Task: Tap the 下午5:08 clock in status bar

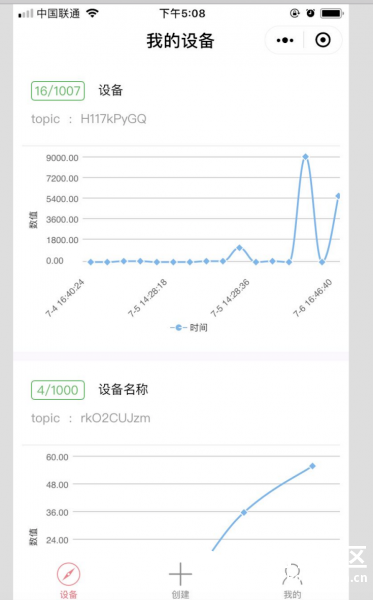Action: click(x=182, y=14)
